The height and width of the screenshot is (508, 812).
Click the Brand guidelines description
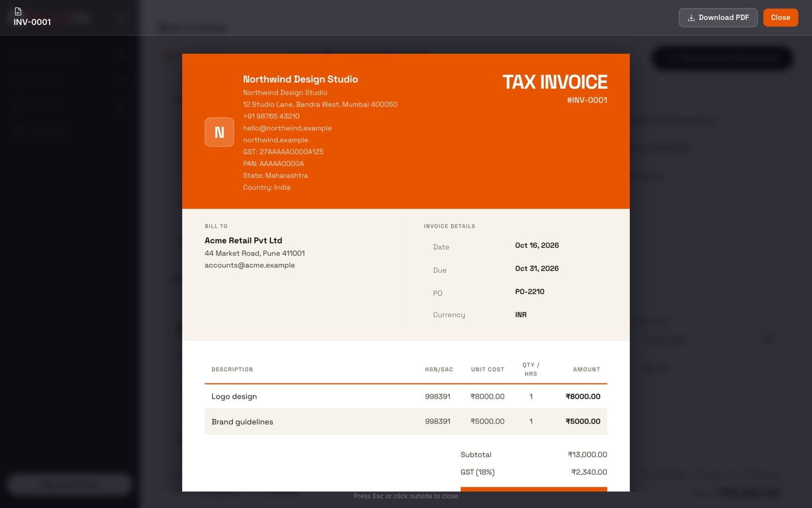point(242,422)
